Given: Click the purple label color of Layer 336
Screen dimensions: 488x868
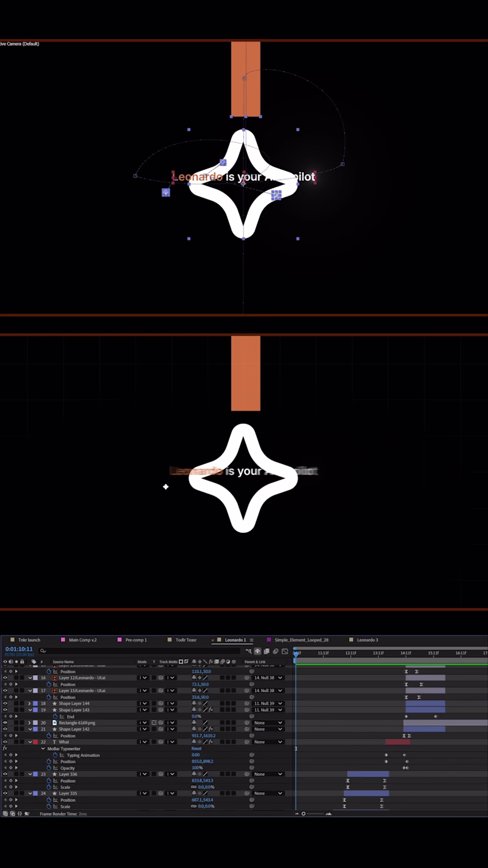Looking at the screenshot, I should [x=35, y=774].
